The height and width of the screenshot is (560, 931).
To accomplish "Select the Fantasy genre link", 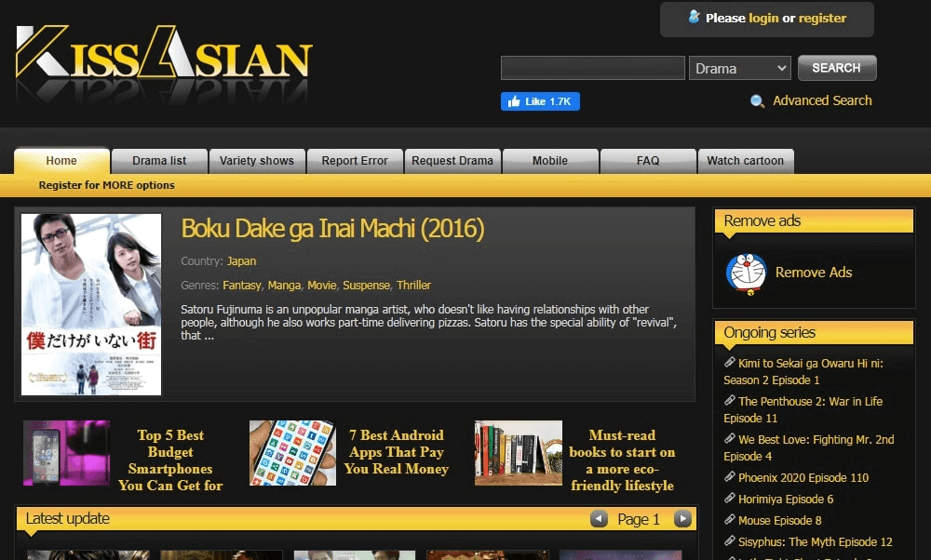I will (242, 286).
